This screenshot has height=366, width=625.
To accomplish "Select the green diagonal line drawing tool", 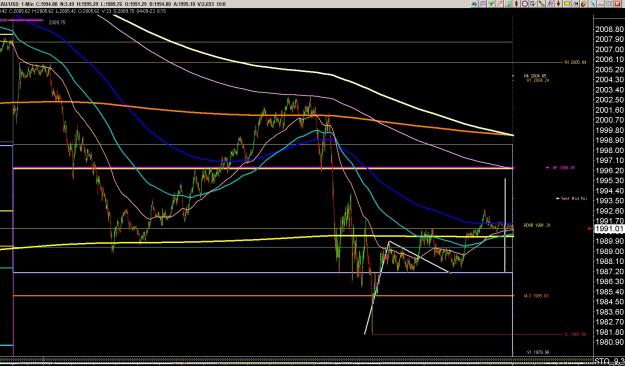I will [509, 4].
